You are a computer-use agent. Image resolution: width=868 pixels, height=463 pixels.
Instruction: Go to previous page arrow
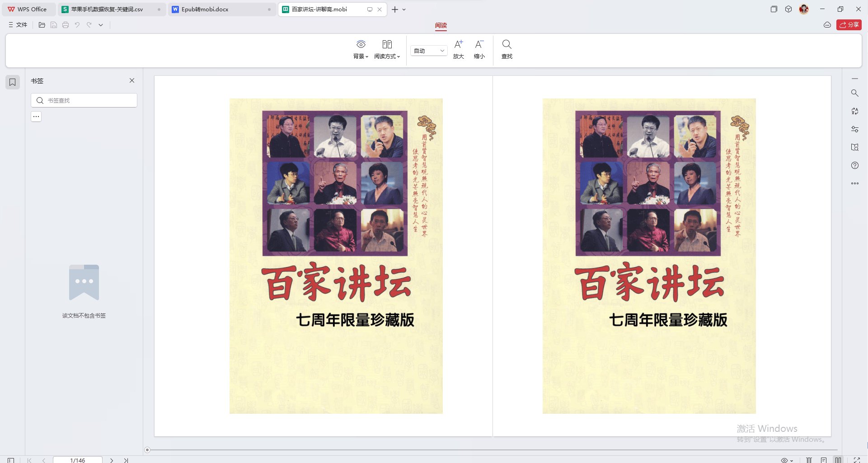44,460
